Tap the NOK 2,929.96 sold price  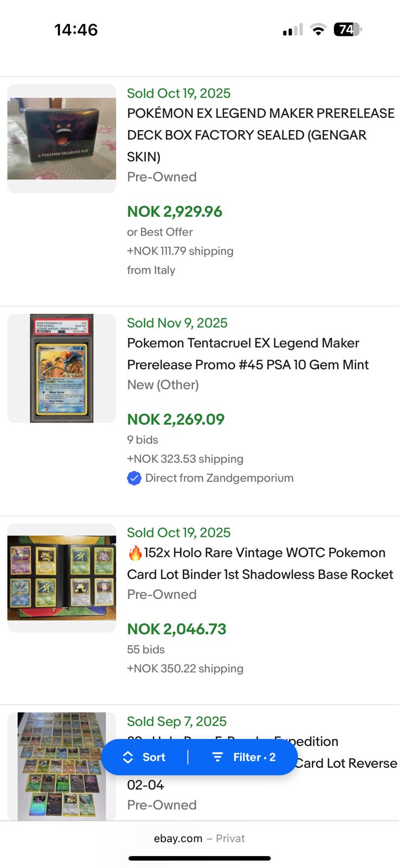[175, 212]
